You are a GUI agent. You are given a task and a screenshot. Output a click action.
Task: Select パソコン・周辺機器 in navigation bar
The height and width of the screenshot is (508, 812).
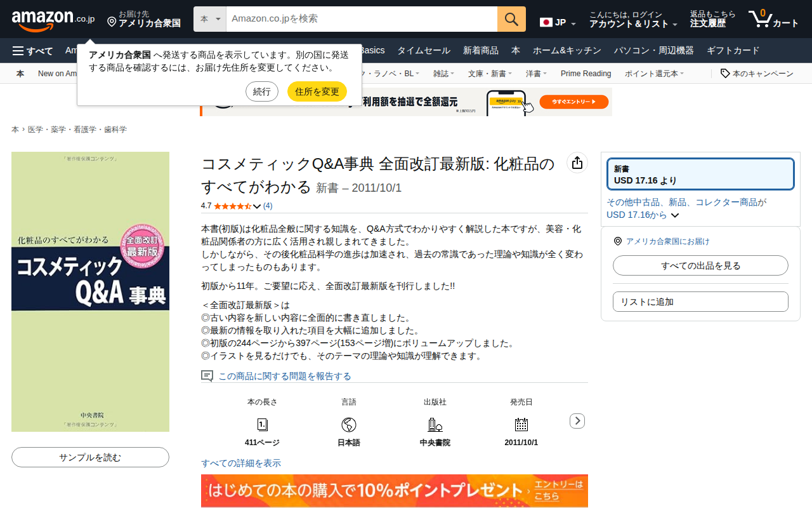tap(654, 51)
